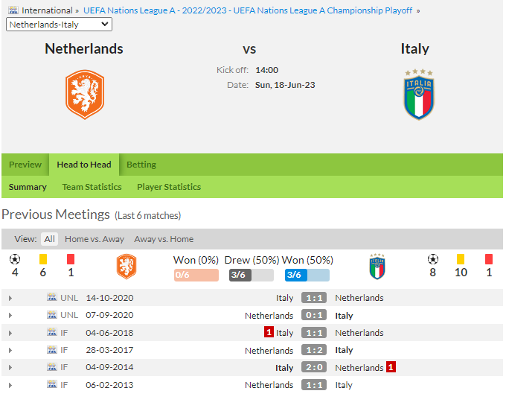
Task: Click the small Italy crest in stats row
Action: [x=377, y=267]
